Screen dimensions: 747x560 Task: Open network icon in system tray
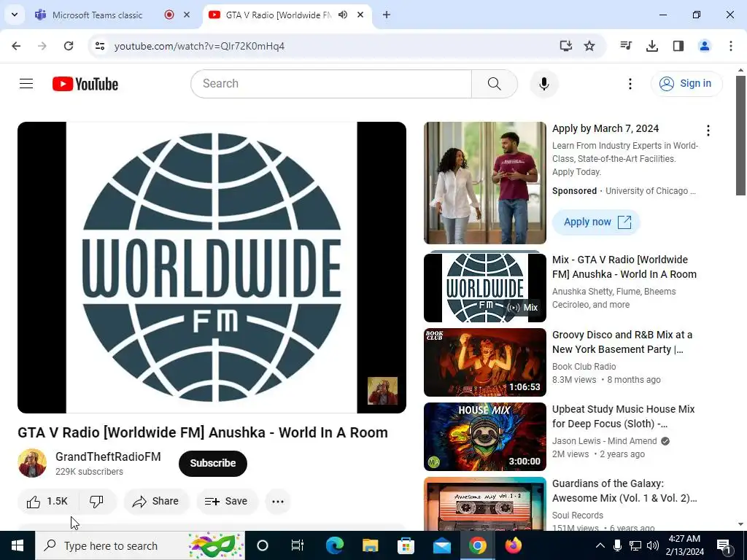(x=635, y=545)
